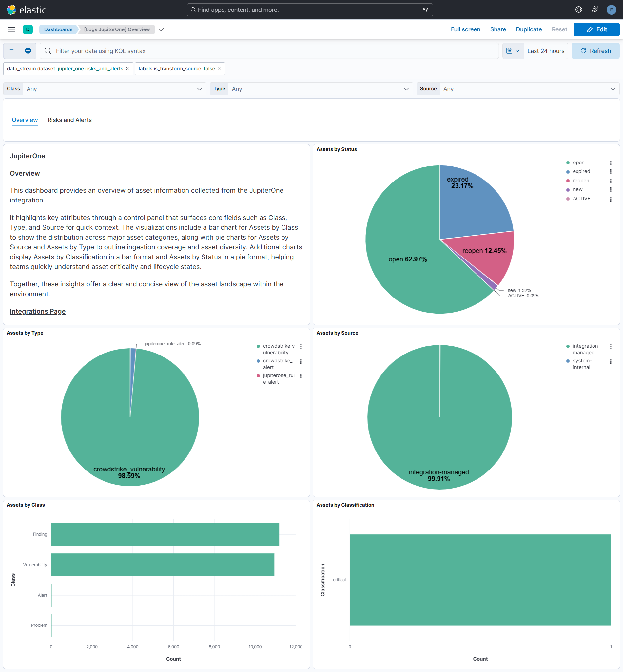Click the KQL filter search field

click(x=236, y=50)
